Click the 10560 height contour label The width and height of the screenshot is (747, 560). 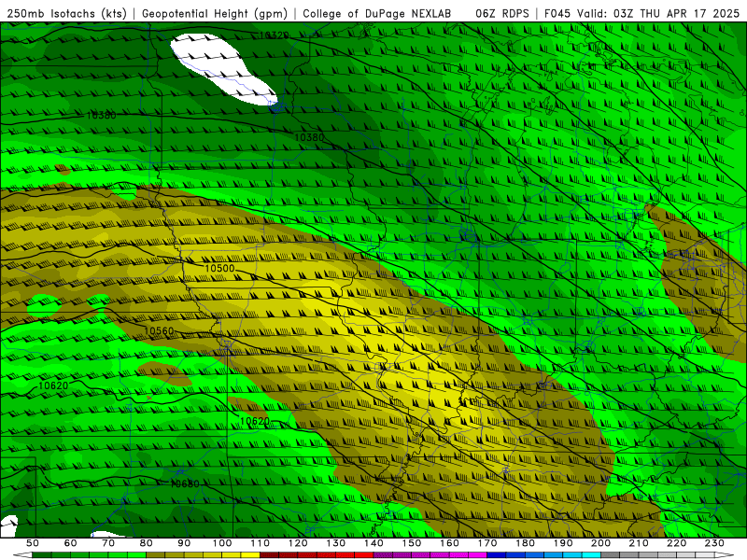(159, 331)
